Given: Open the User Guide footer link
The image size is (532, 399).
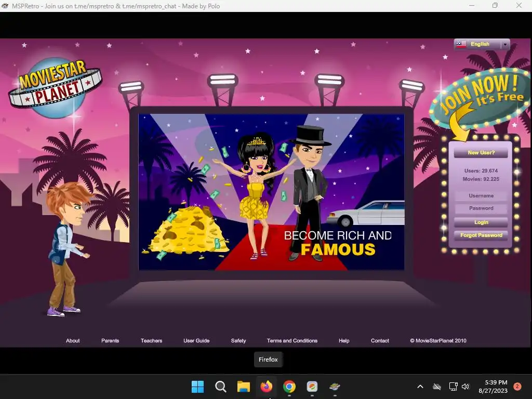Looking at the screenshot, I should pyautogui.click(x=196, y=341).
